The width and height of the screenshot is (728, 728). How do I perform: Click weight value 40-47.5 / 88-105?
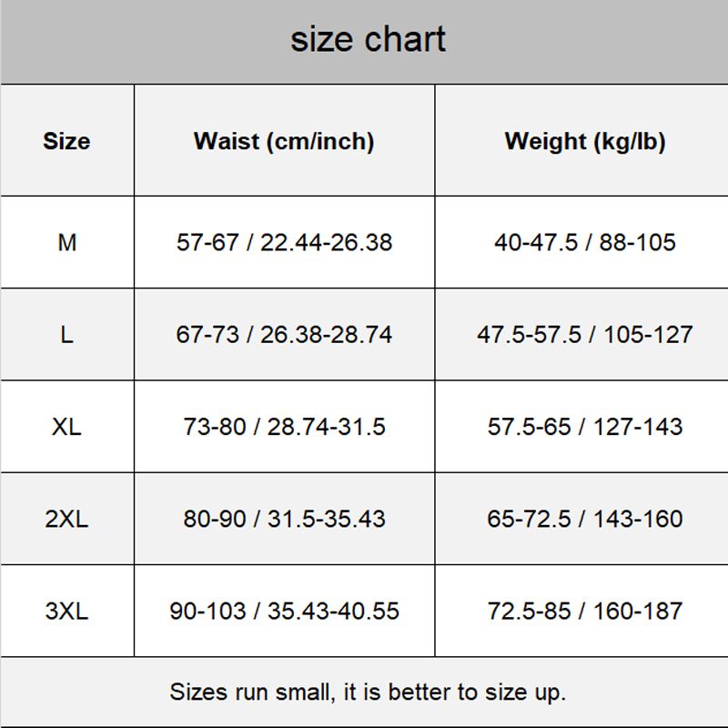click(584, 243)
